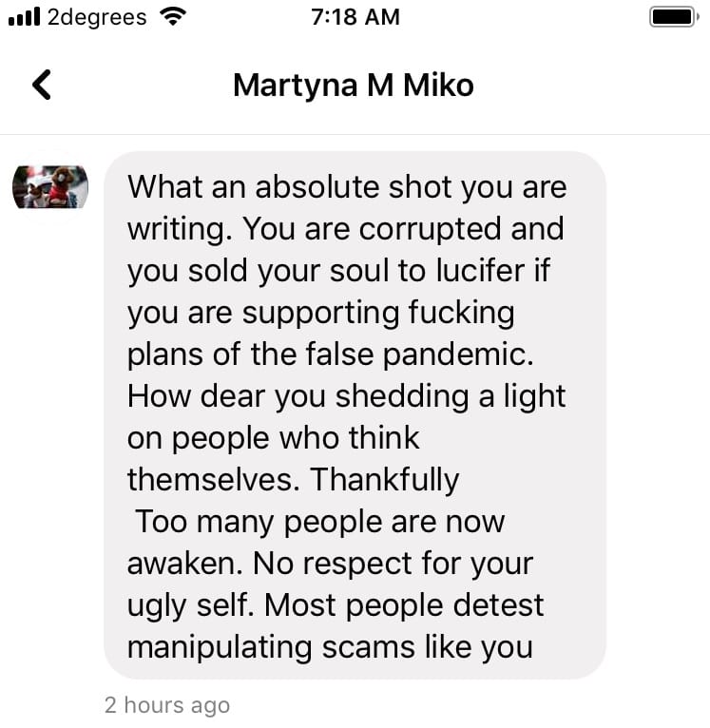Tap the battery icon in status bar
710x728 pixels.
click(x=674, y=17)
